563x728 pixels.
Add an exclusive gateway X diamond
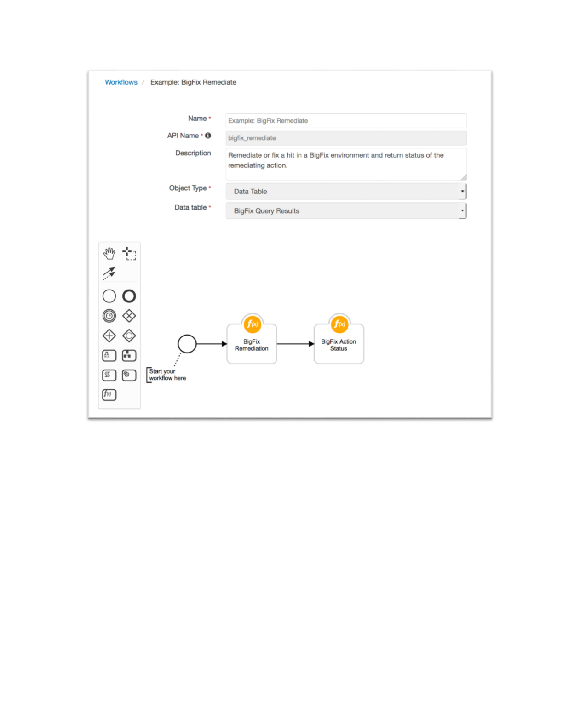pyautogui.click(x=129, y=316)
